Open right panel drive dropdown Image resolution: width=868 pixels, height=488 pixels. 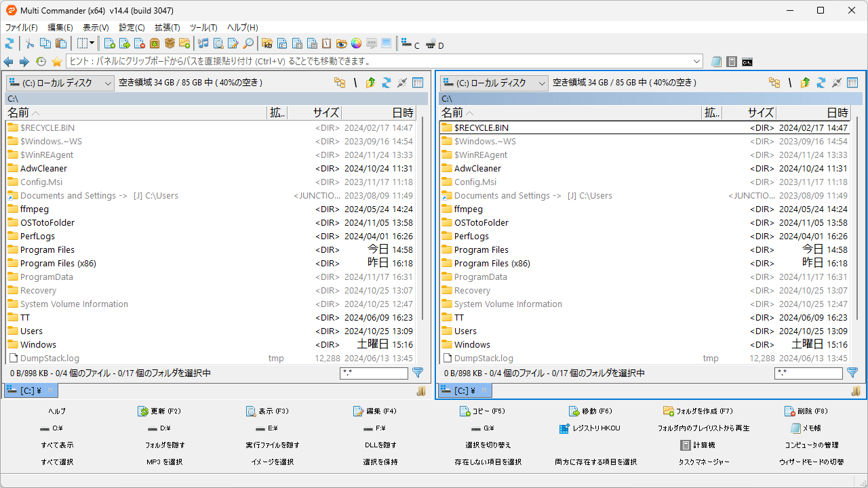pos(494,83)
